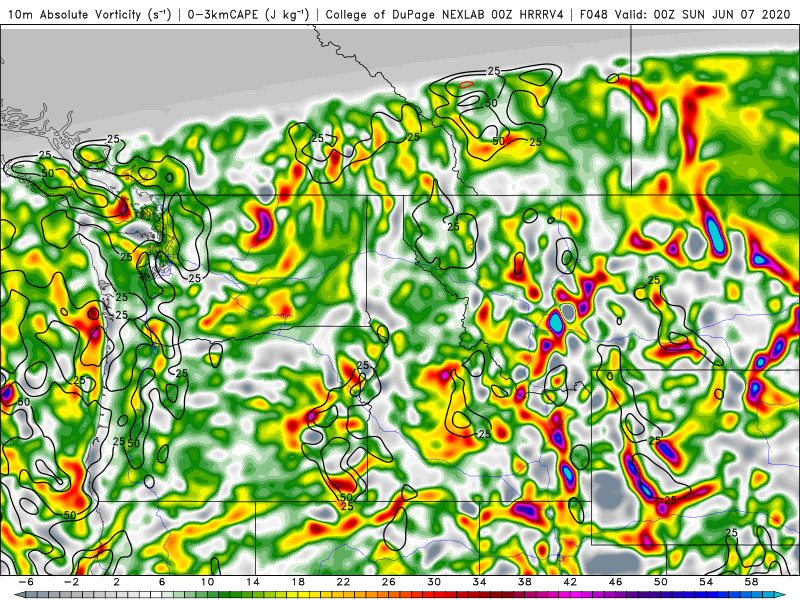
Task: Click the small red CAPE contour ellipse
Action: coord(466,85)
